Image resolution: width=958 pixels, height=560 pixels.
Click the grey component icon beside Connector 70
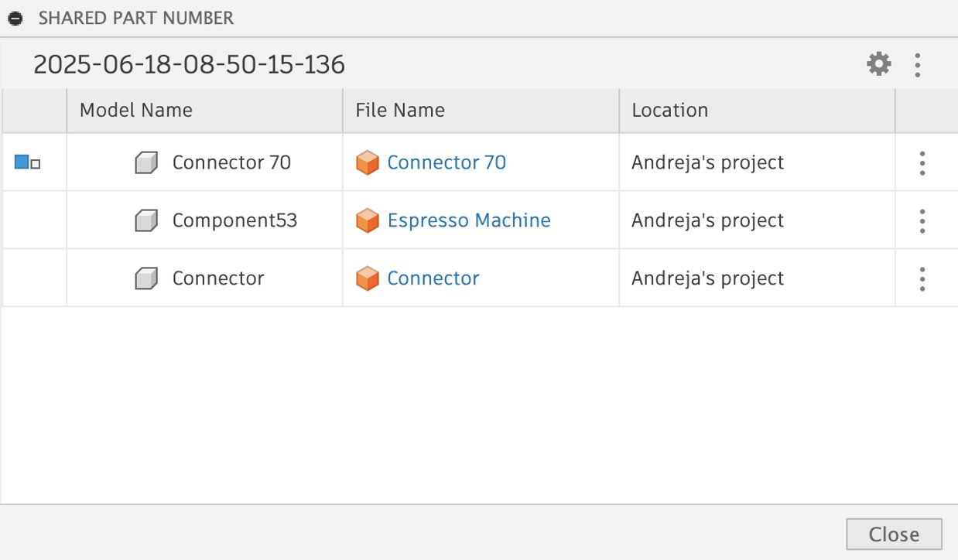pos(146,163)
